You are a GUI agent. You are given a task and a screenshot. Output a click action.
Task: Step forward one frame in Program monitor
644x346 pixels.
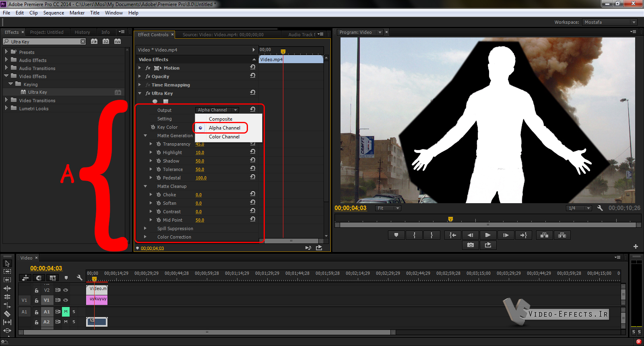(x=506, y=235)
